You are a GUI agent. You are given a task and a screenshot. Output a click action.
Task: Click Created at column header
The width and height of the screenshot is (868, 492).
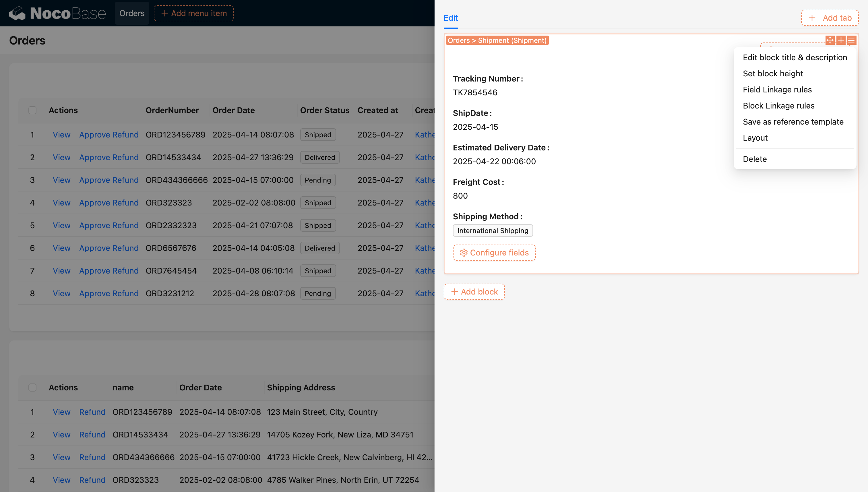click(x=378, y=110)
